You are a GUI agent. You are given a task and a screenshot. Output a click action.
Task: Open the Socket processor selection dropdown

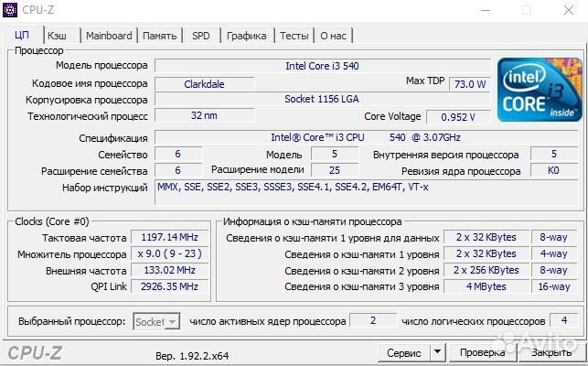click(156, 321)
